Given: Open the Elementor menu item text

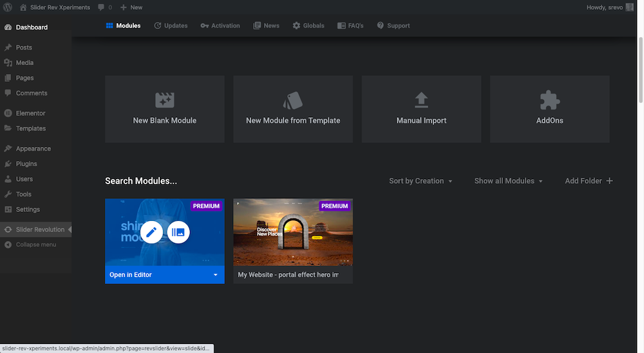Looking at the screenshot, I should 30,113.
